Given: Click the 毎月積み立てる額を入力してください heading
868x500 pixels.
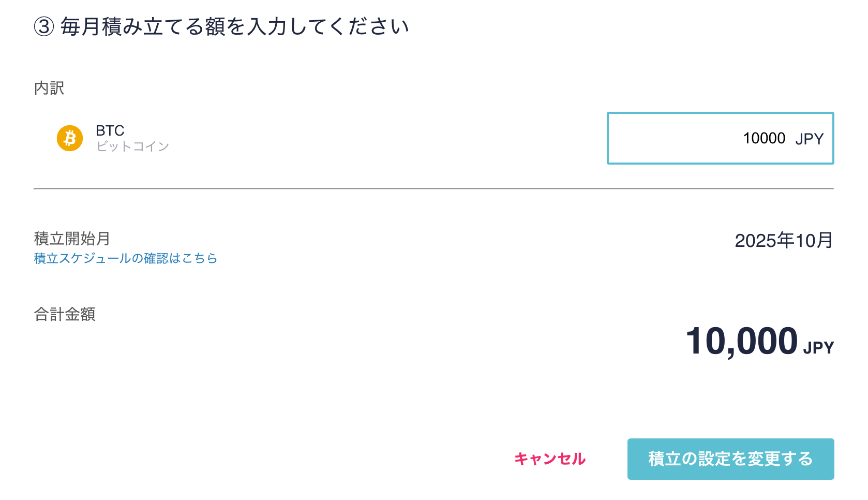Looking at the screenshot, I should coord(235,26).
